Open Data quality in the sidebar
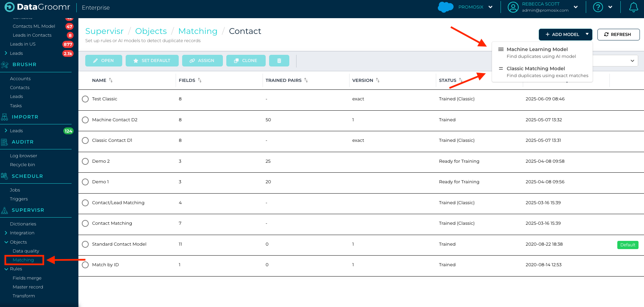 click(26, 251)
